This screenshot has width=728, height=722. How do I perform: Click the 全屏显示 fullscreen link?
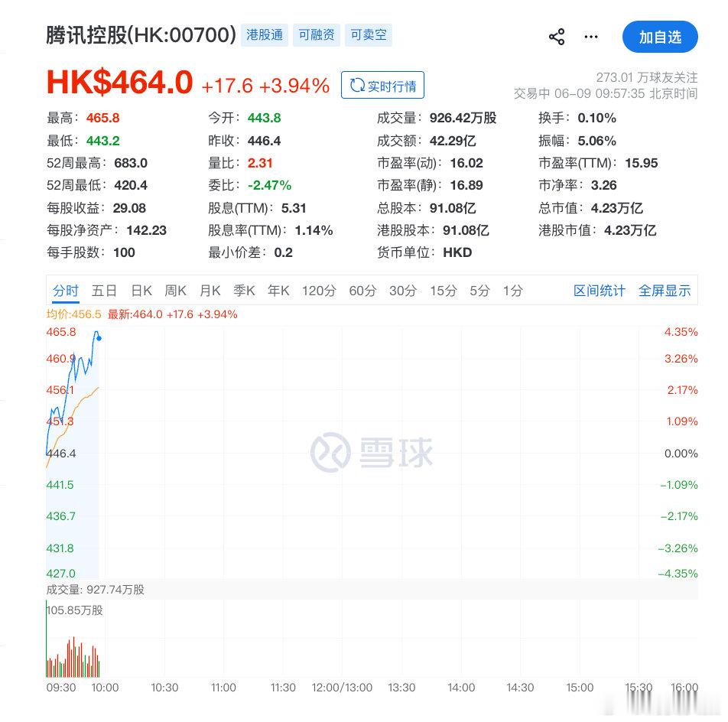pyautogui.click(x=665, y=291)
